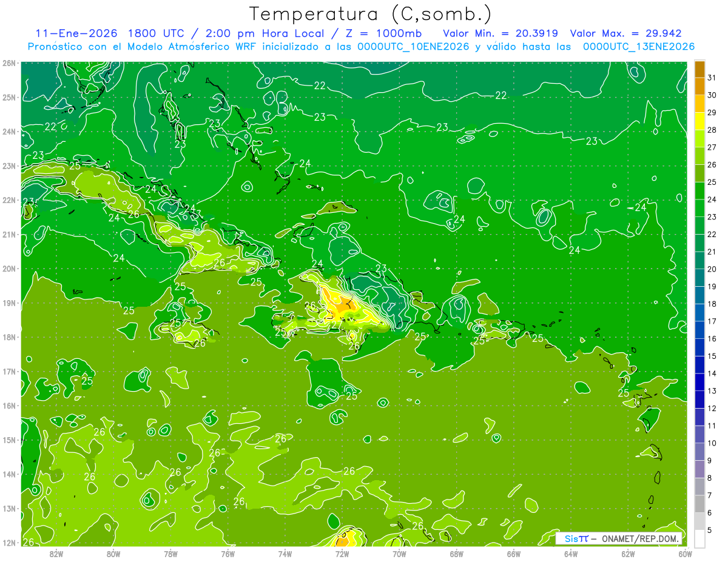The width and height of the screenshot is (728, 562).
Task: Click the 72W longitude axis label
Action: [342, 554]
